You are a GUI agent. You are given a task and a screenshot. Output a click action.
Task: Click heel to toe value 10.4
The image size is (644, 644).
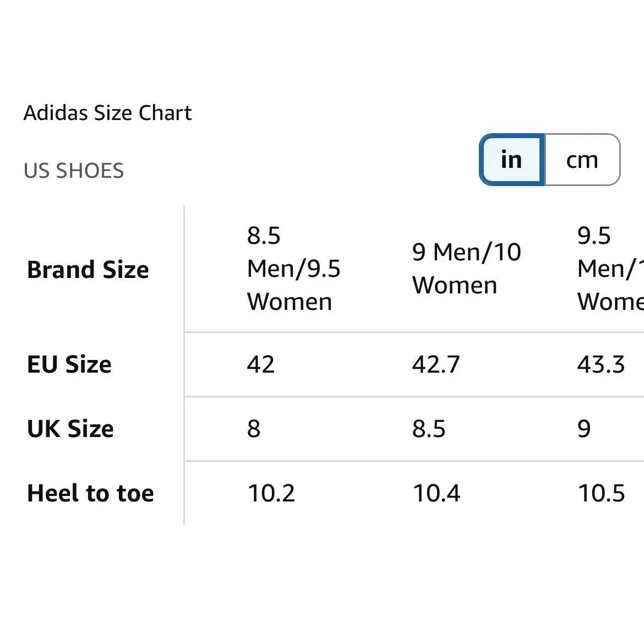coord(436,493)
